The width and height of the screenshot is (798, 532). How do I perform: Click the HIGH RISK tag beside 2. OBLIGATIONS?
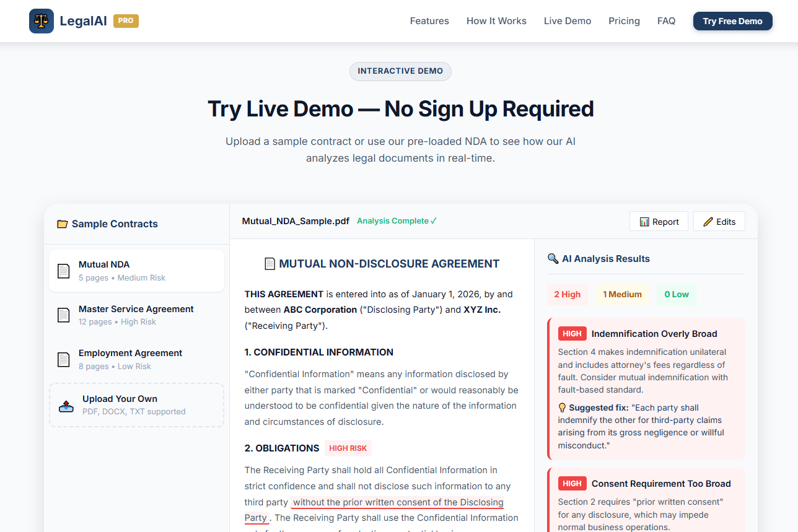pos(348,448)
